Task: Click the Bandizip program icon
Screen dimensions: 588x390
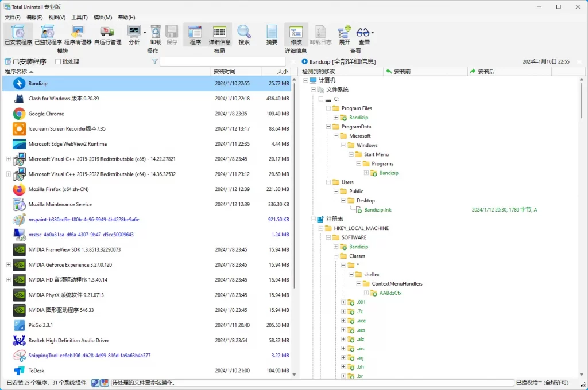Action: pos(19,83)
